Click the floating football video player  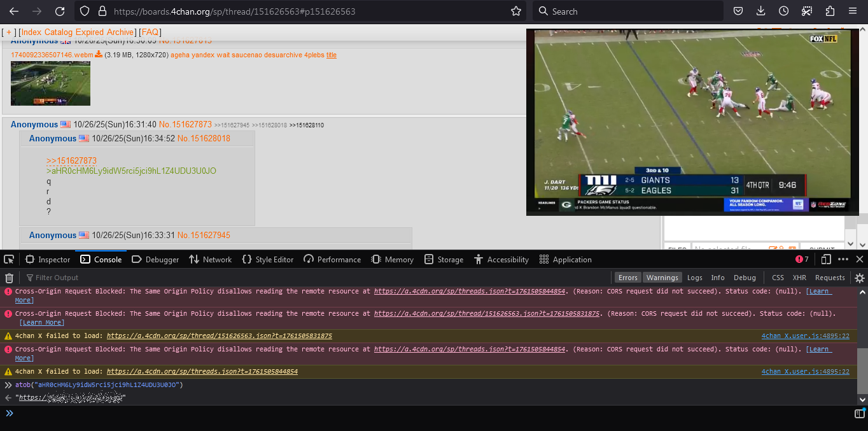tap(692, 122)
